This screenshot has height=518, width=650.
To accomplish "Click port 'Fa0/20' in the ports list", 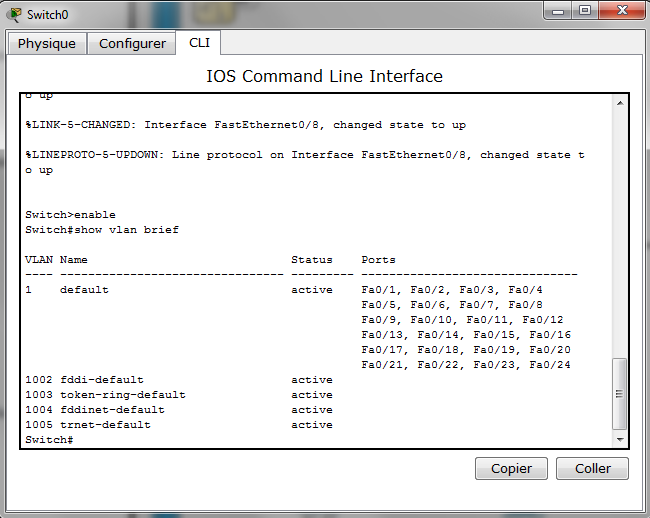I will click(550, 349).
